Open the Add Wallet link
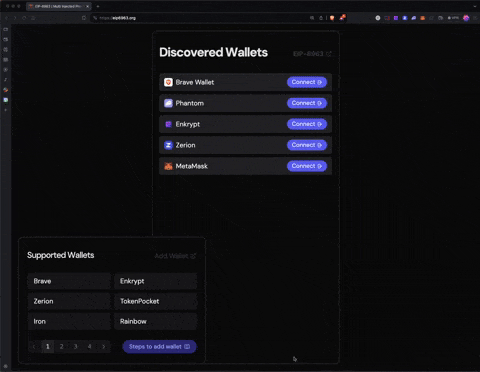 [175, 256]
